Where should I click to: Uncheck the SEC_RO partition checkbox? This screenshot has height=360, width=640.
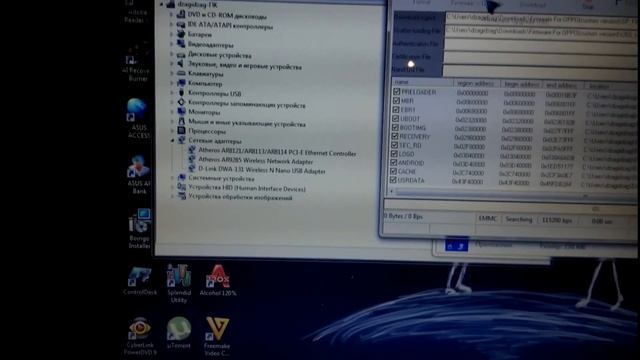pyautogui.click(x=394, y=145)
